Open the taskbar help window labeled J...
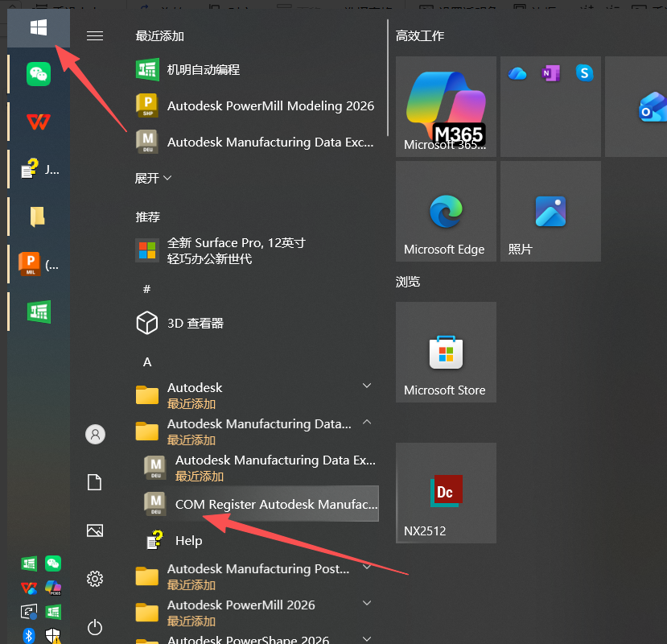 (39, 169)
